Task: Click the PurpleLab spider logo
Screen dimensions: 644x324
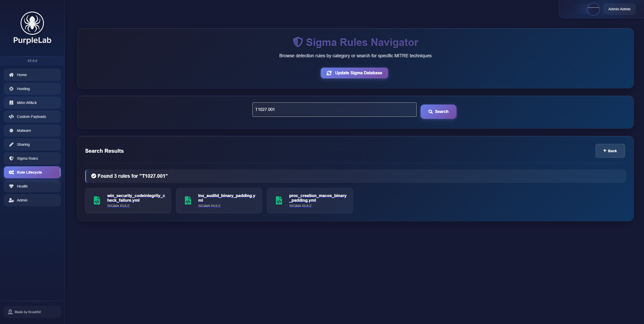Action: click(x=32, y=23)
